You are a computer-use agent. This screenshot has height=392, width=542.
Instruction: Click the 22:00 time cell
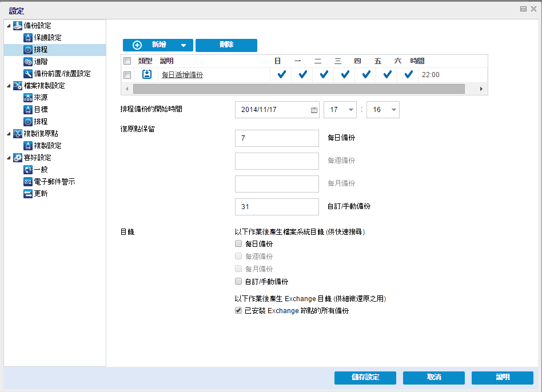(x=431, y=75)
